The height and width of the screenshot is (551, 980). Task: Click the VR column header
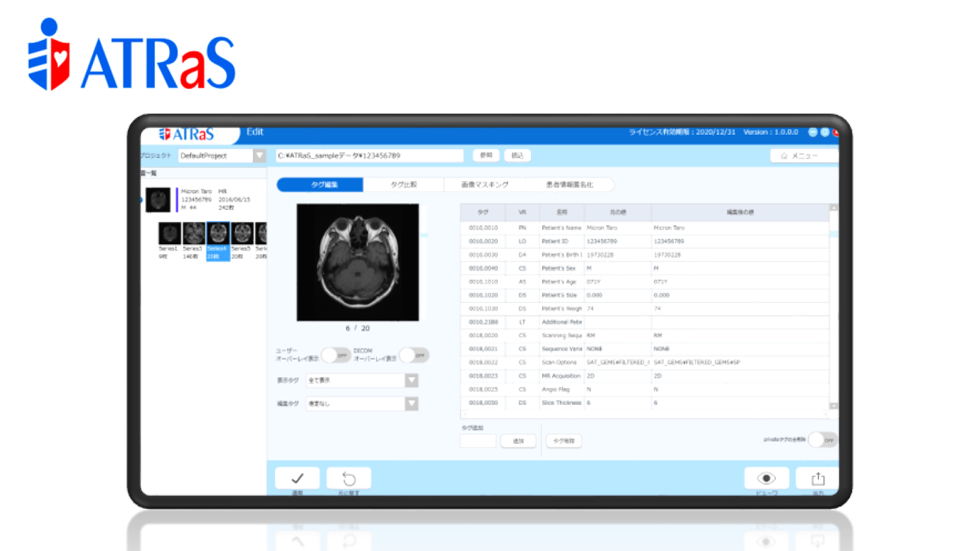coord(522,212)
